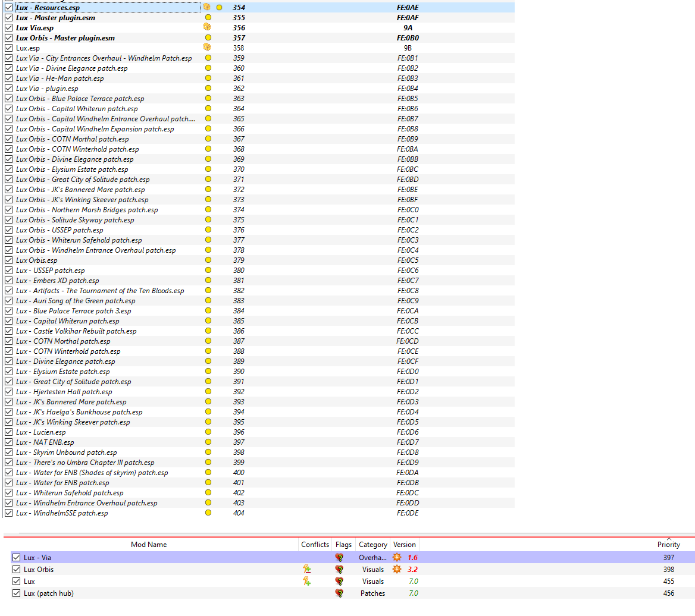Uncheck Lux - USSEP patch.esp
This screenshot has height=616, width=695.
click(8, 270)
